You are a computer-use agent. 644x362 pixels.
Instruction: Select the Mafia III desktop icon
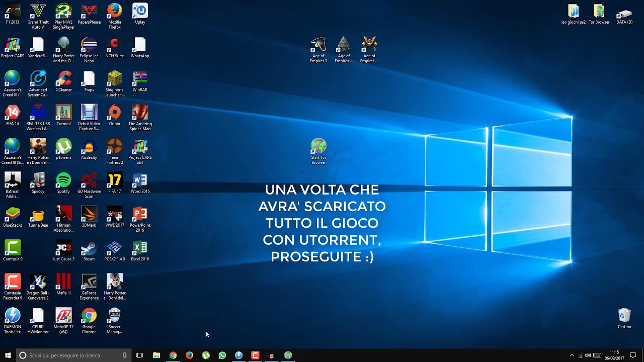[x=63, y=285]
